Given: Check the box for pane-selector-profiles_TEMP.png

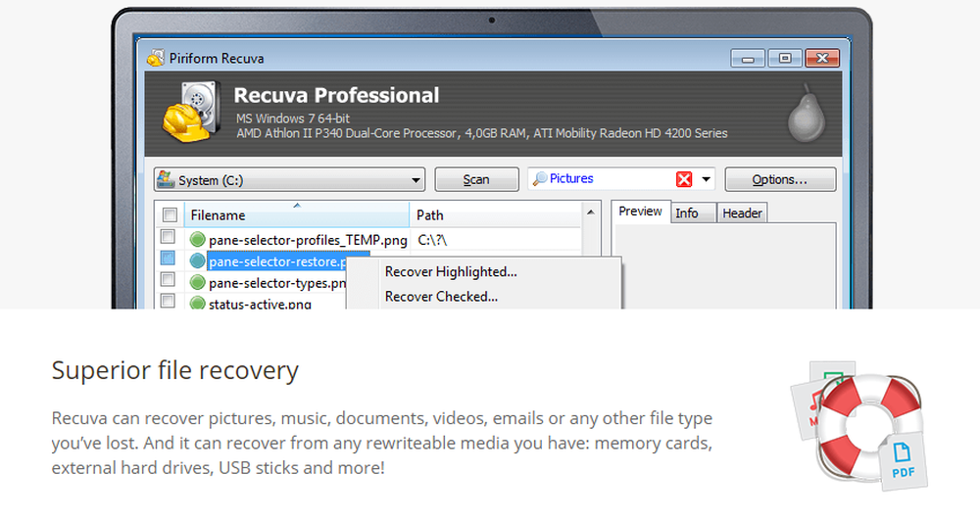Looking at the screenshot, I should 168,237.
